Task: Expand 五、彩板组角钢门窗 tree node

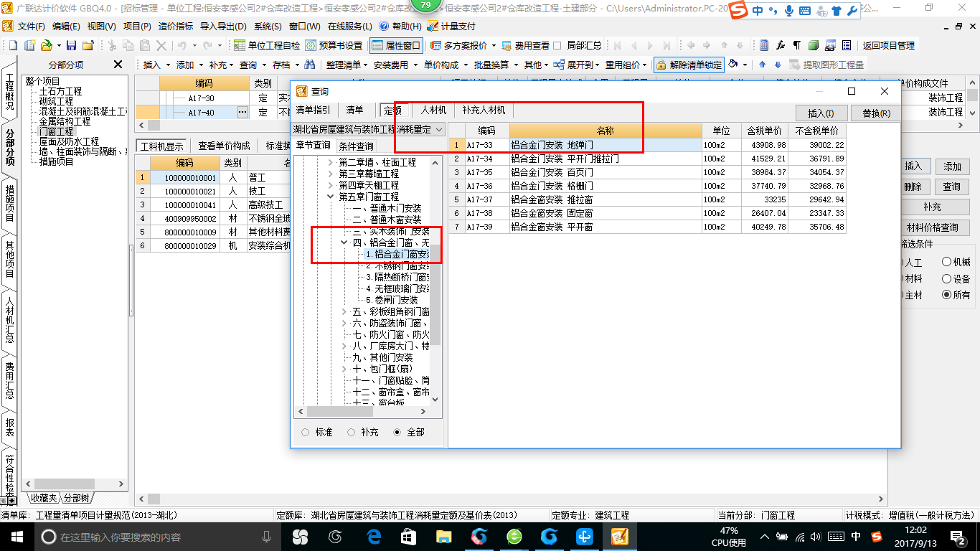Action: [x=344, y=311]
